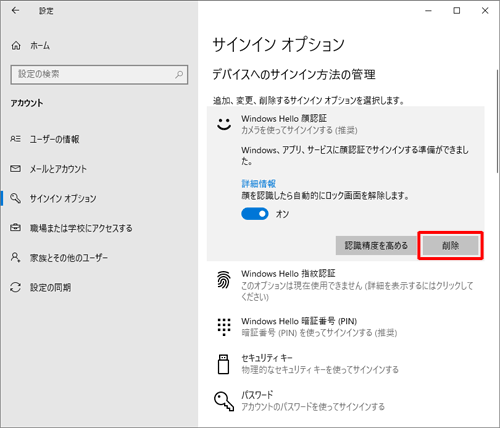The height and width of the screenshot is (428, 500).
Task: Maximize the 設定 window
Action: [457, 11]
